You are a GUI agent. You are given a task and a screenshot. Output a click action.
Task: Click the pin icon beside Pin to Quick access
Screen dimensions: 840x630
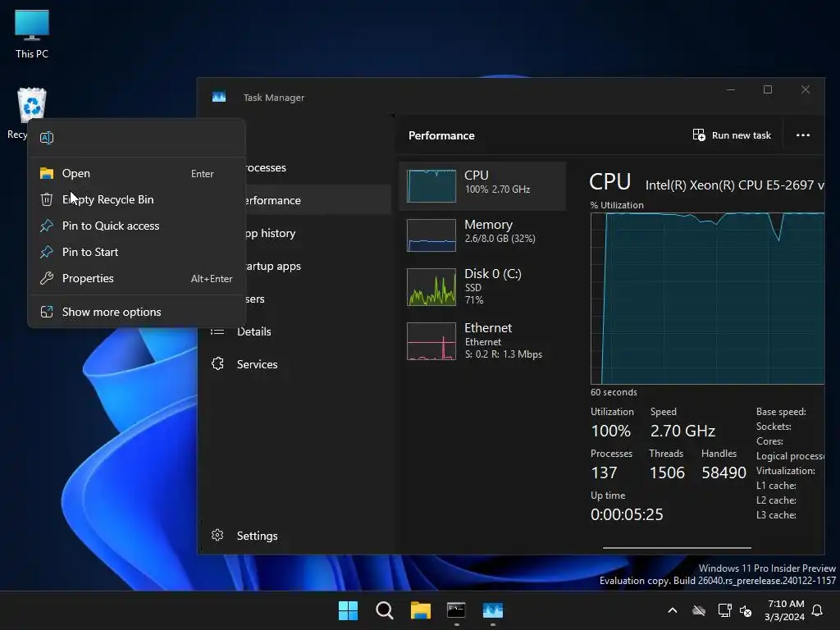(x=47, y=226)
